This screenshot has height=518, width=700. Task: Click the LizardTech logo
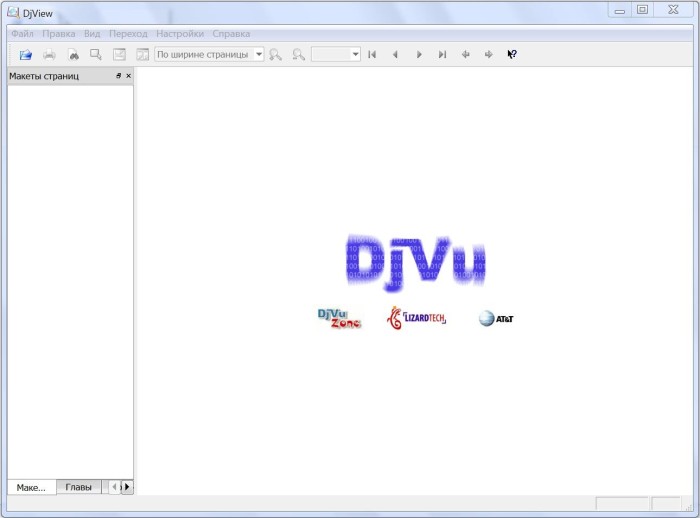[x=416, y=318]
